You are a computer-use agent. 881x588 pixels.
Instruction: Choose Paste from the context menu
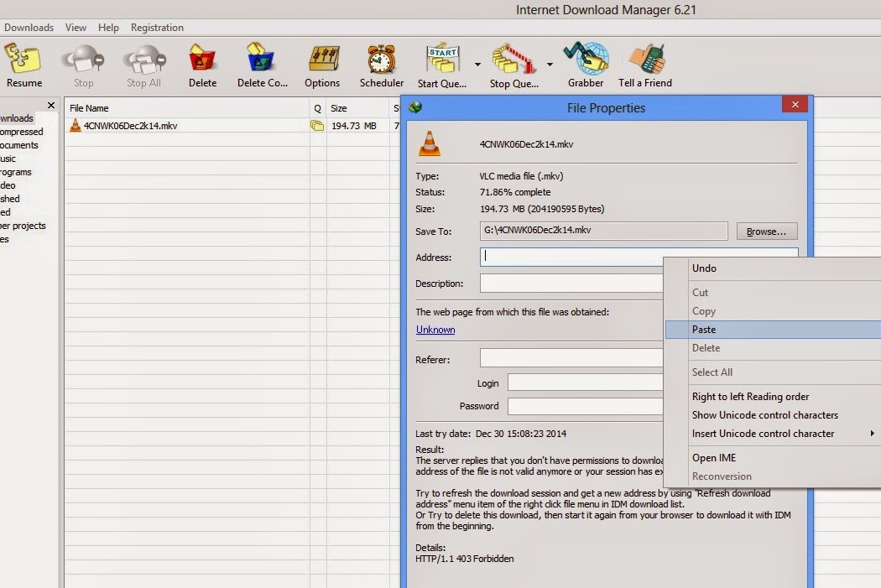coord(773,329)
